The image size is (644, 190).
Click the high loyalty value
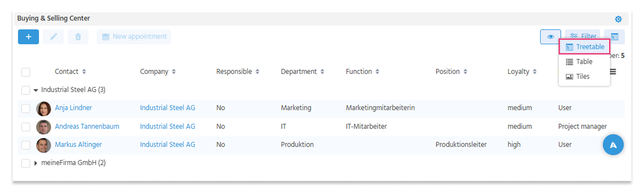(x=514, y=145)
